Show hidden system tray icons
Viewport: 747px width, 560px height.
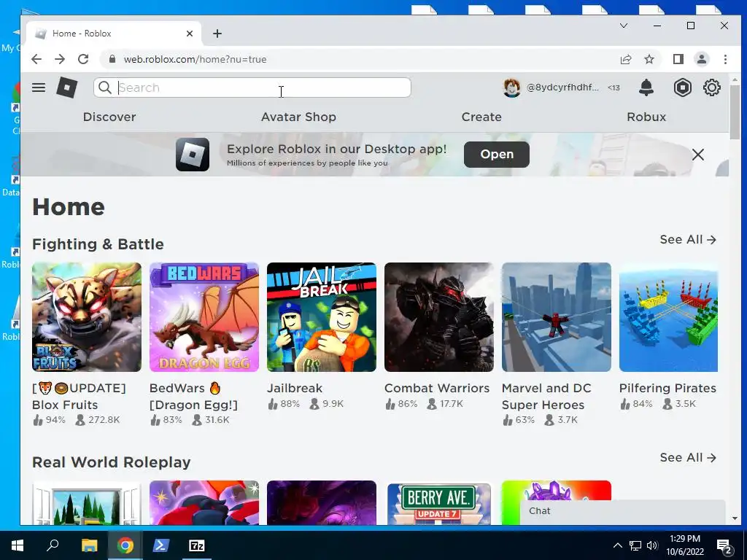click(x=617, y=545)
